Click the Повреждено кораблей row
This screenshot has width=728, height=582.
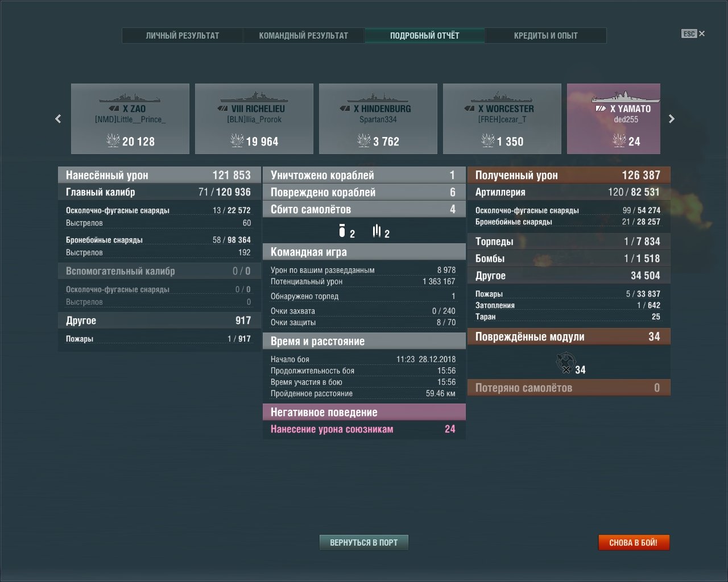364,192
